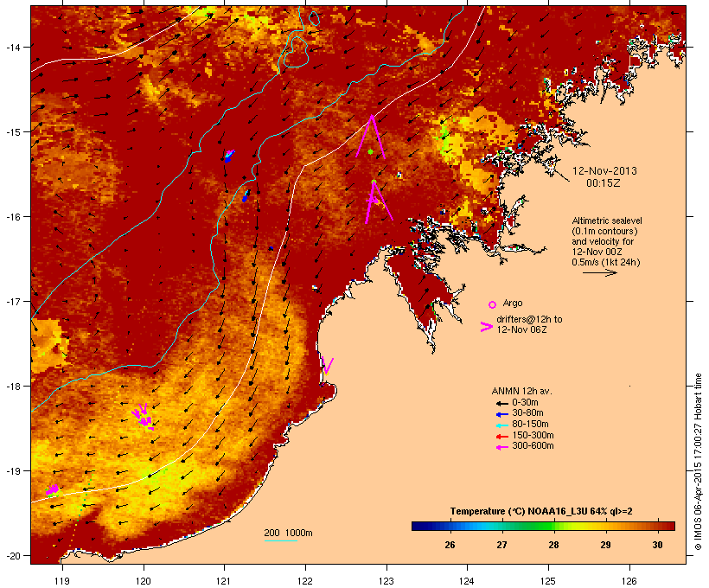Click the cyan 80-150m ANMN arrow
Viewport: 709px width, 588px height.
pos(501,425)
